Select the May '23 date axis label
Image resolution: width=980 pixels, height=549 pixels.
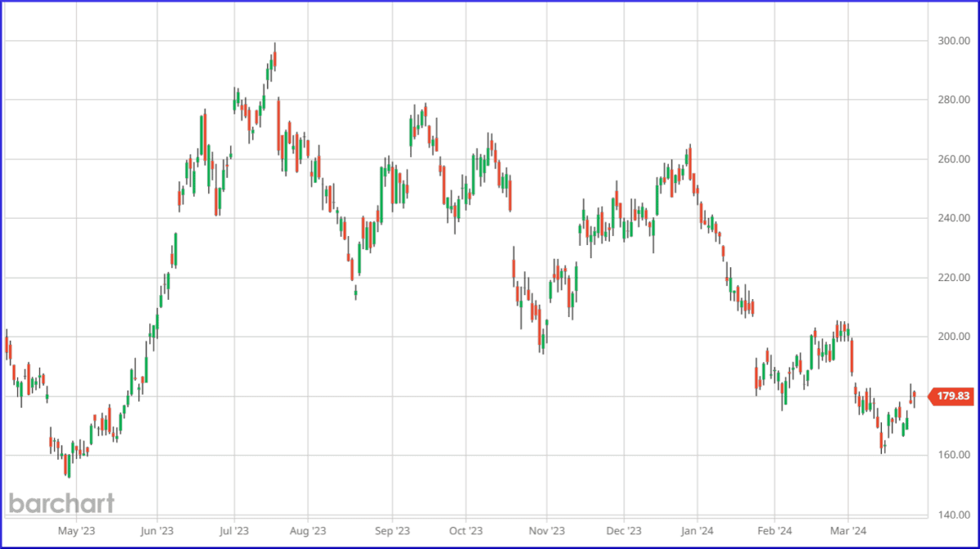pos(77,530)
